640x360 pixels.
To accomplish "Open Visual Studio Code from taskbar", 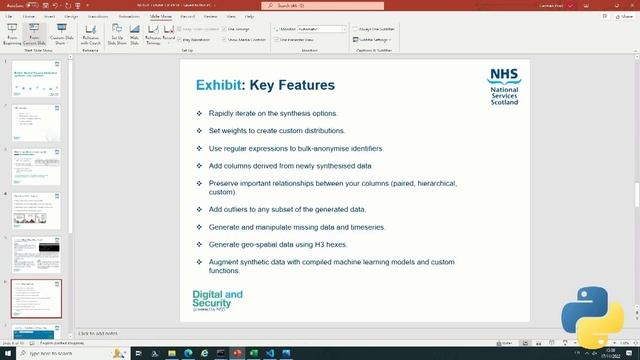I will coord(270,353).
